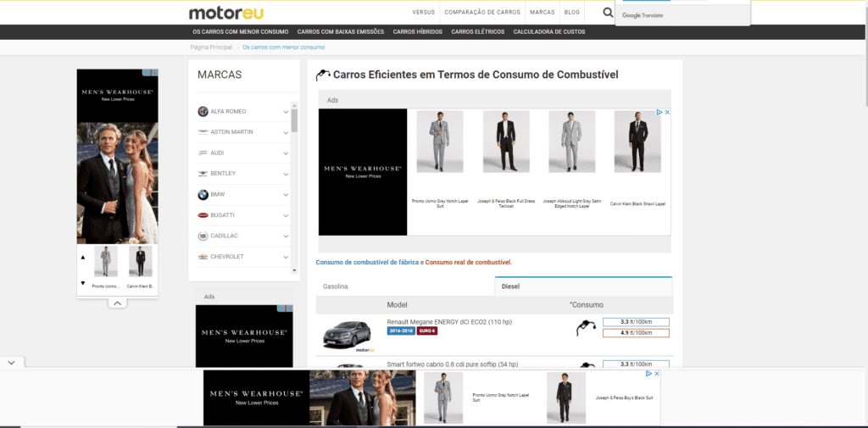Expand the Audi brand list
The image size is (868, 428).
point(286,153)
